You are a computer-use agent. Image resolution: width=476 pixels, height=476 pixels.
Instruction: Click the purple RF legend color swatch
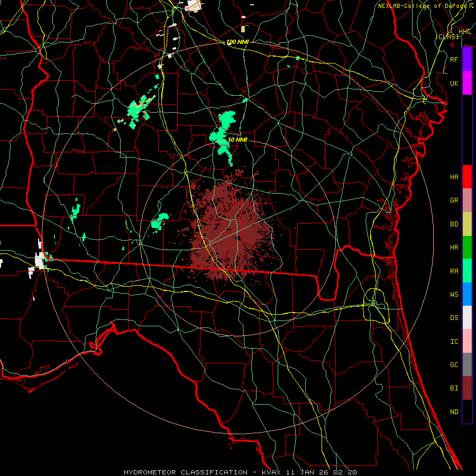[467, 59]
